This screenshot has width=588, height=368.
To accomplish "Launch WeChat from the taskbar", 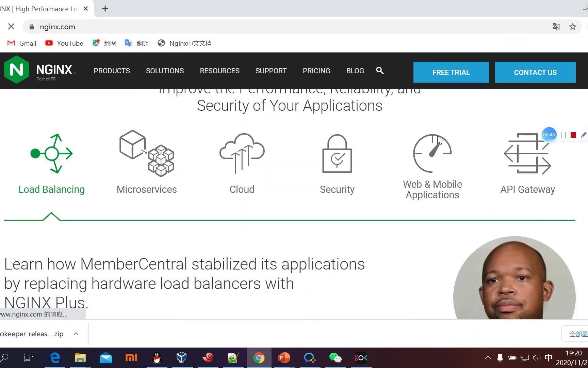I will tap(335, 358).
